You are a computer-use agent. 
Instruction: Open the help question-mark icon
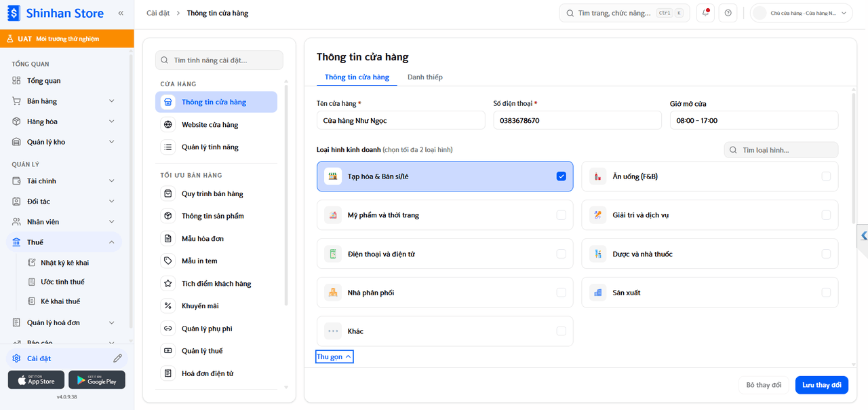point(728,13)
